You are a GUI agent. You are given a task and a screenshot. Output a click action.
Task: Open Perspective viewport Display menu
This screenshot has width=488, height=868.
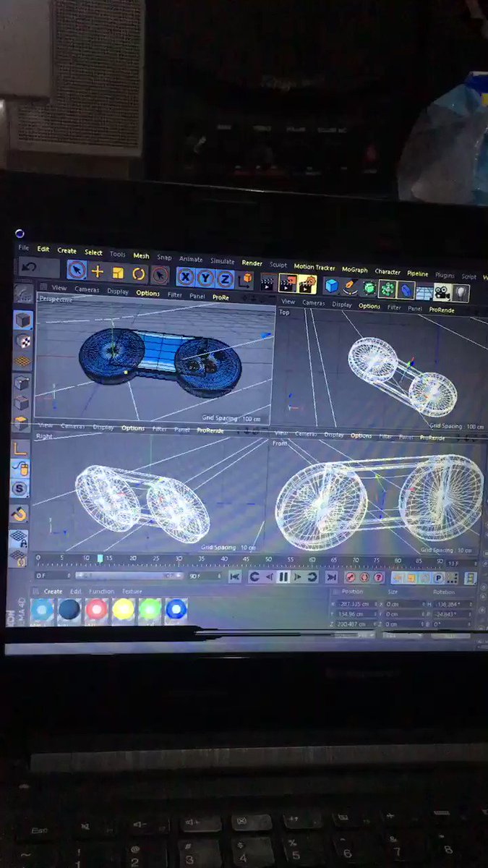pyautogui.click(x=117, y=292)
